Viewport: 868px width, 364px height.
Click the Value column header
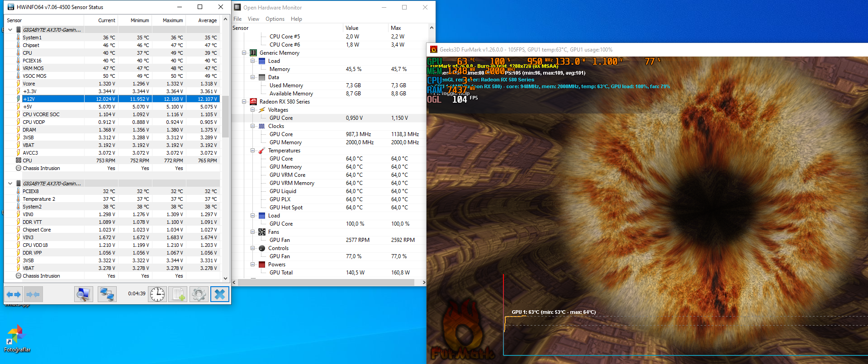coord(352,28)
